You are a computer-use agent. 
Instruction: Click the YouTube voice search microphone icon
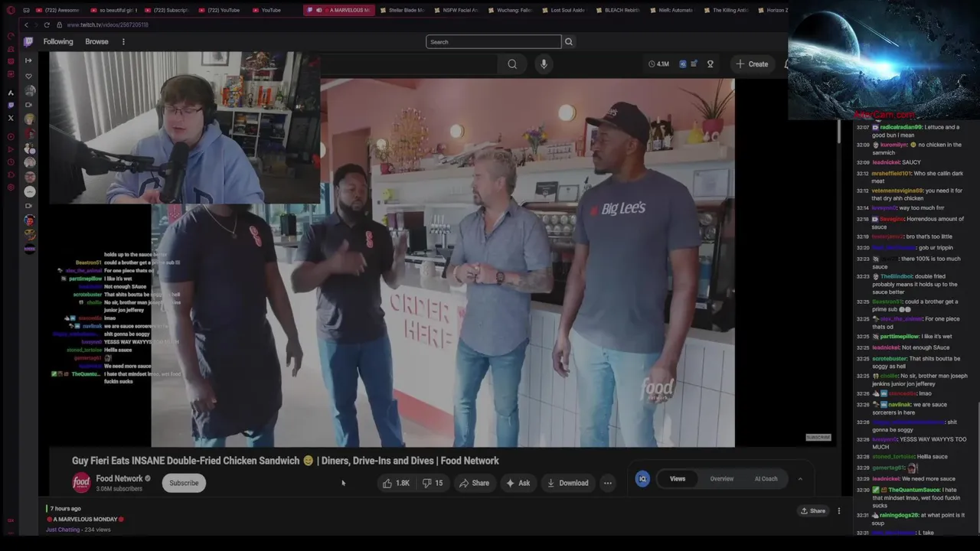pyautogui.click(x=544, y=64)
